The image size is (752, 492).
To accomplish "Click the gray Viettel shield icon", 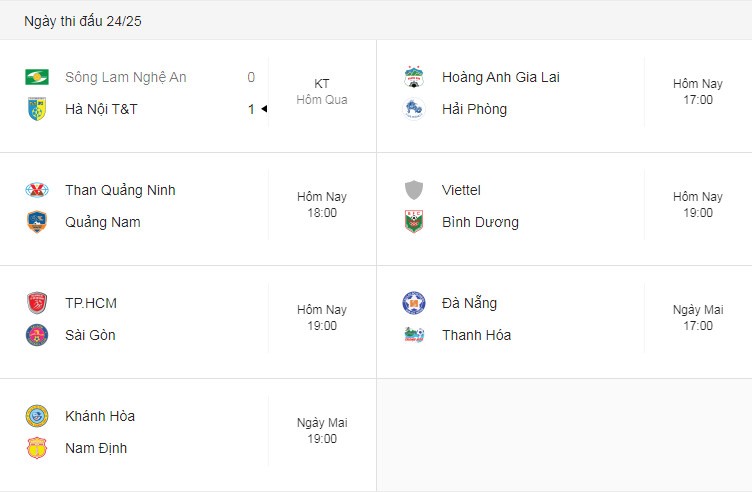I will coord(413,190).
